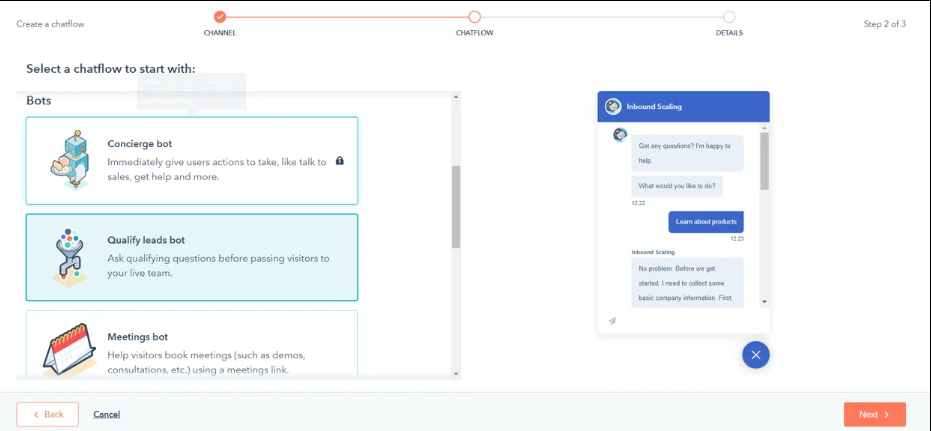This screenshot has height=431, width=931.
Task: Click the bot list scrollbar thumb
Action: pos(456,207)
